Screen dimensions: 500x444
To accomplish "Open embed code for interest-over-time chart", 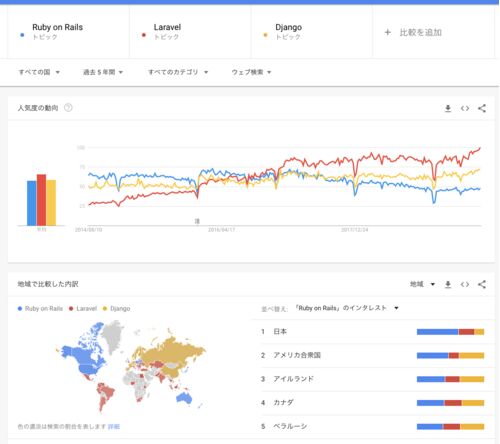I will (x=465, y=108).
